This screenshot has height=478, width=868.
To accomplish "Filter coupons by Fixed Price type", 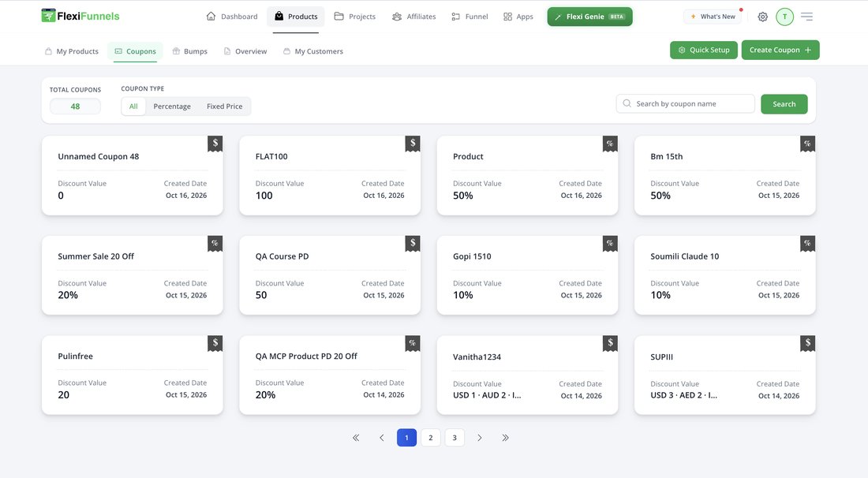I will pyautogui.click(x=224, y=106).
